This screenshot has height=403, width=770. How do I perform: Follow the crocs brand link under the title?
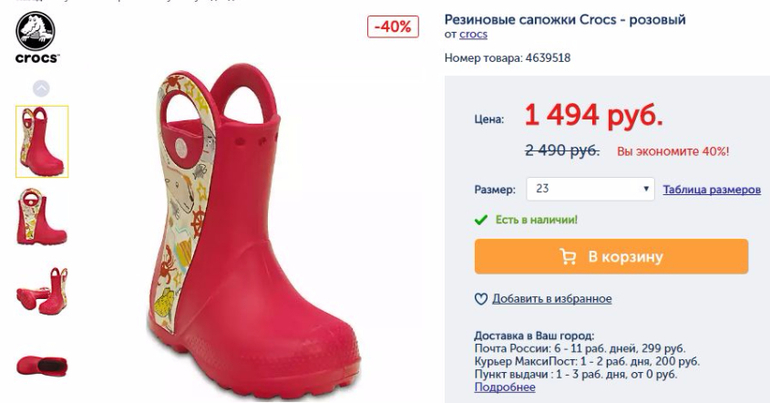point(473,35)
